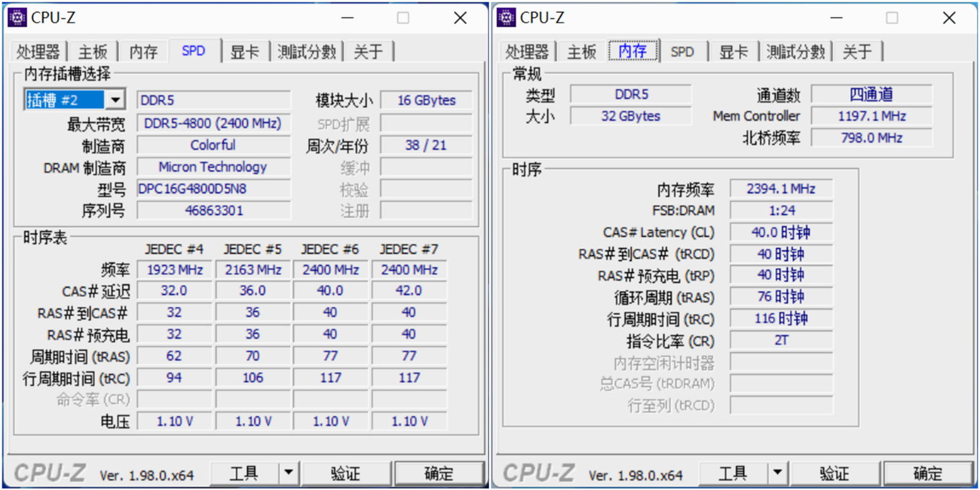Screen dimensions: 980x490
Task: Minimize the right CPU-Z window
Action: click(836, 18)
